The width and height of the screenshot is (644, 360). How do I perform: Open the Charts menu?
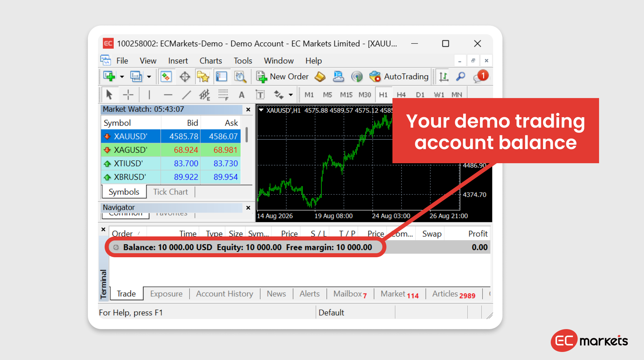[211, 61]
